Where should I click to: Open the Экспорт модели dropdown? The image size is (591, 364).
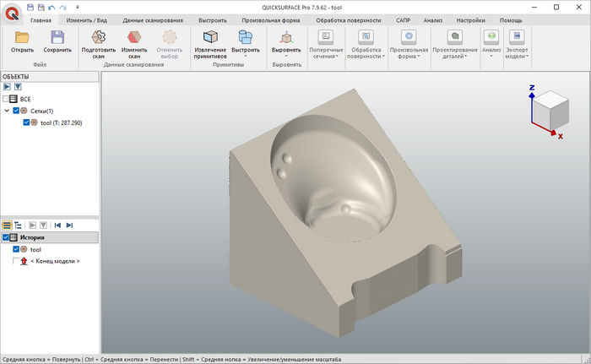point(516,42)
